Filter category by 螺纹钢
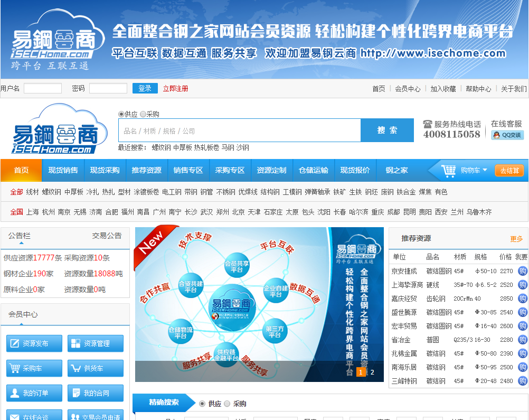529x420 pixels. [x=52, y=192]
